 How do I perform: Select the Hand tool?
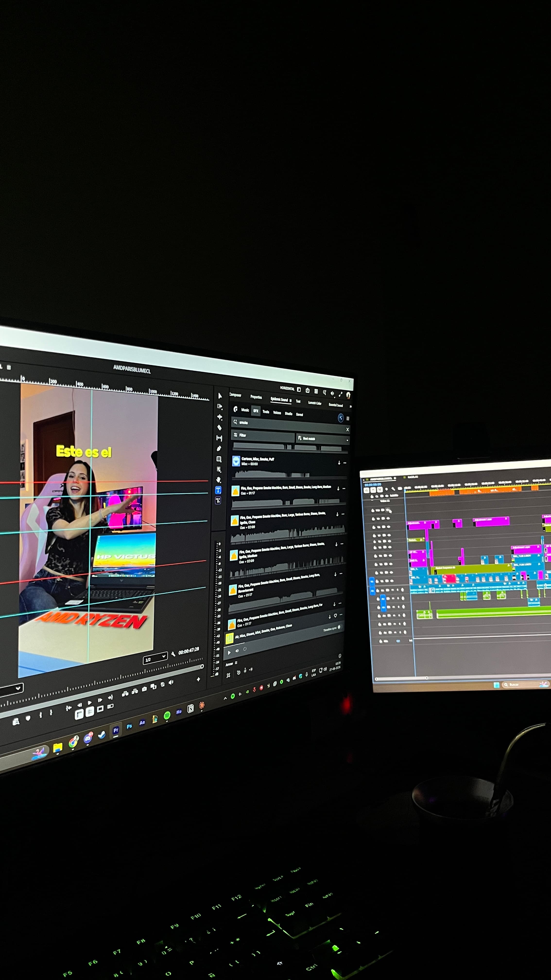click(219, 480)
